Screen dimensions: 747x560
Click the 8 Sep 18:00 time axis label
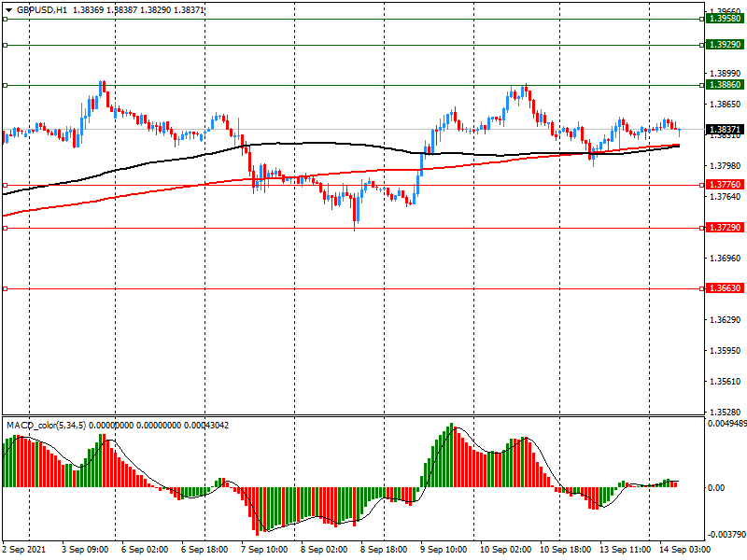point(384,550)
